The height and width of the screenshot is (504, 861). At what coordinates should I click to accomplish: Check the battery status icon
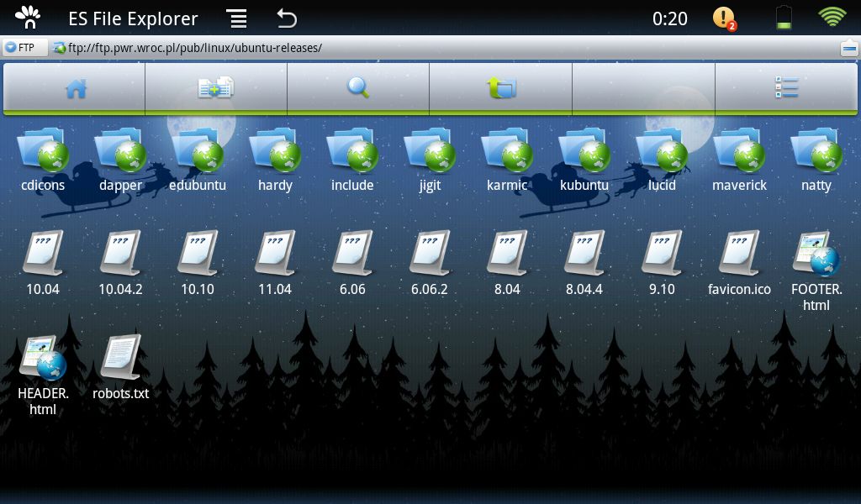tap(784, 18)
